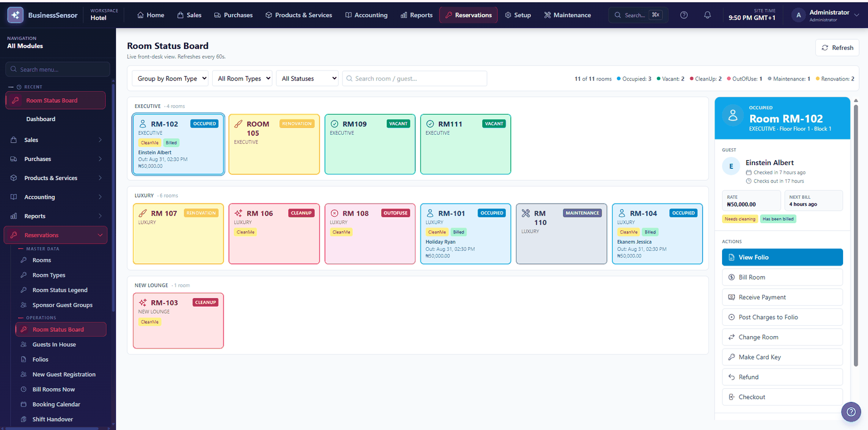Click the Accounting book icon in sidebar
This screenshot has height=430, width=868.
click(x=14, y=197)
